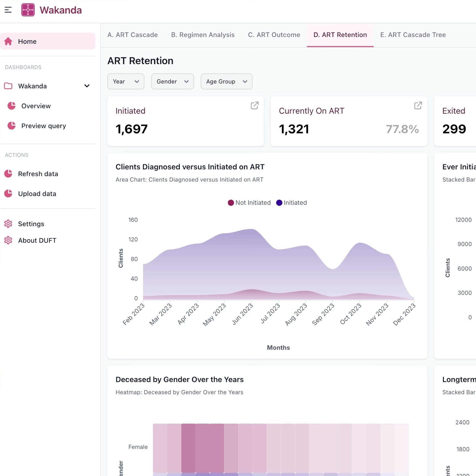Click Refresh data action
The image size is (476, 476).
coord(38,174)
